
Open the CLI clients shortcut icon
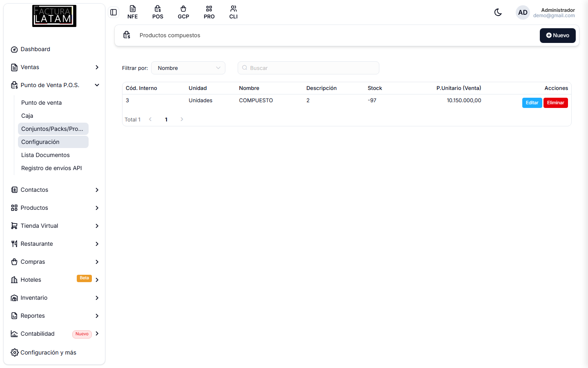234,12
